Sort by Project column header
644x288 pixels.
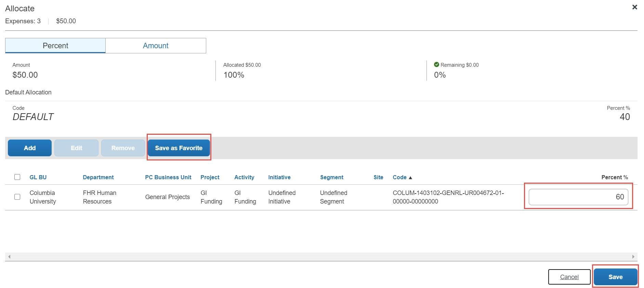click(210, 177)
